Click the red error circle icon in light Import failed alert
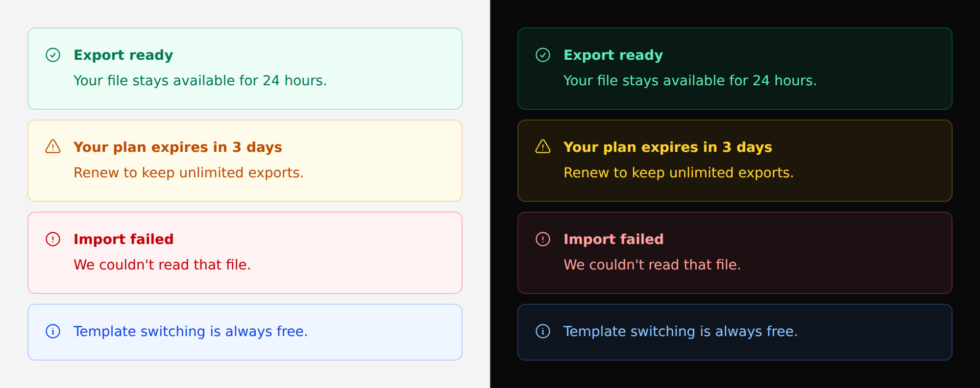Image resolution: width=980 pixels, height=388 pixels. (x=53, y=239)
